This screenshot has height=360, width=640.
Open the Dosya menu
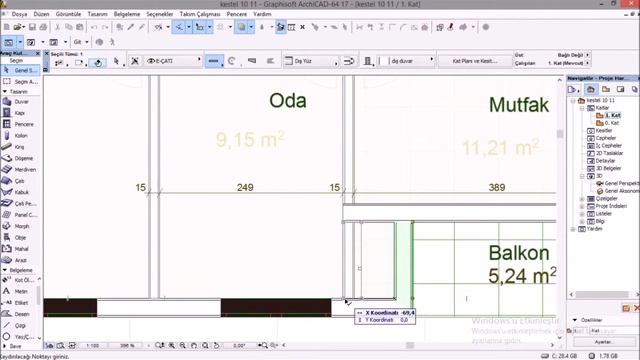click(19, 14)
